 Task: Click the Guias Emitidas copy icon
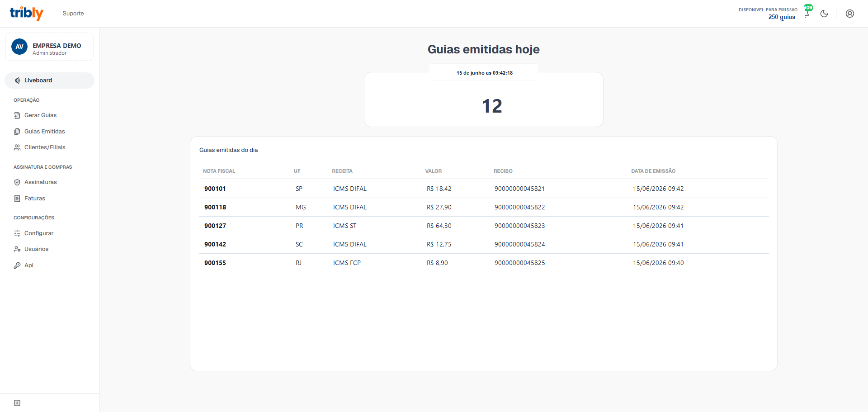17,132
